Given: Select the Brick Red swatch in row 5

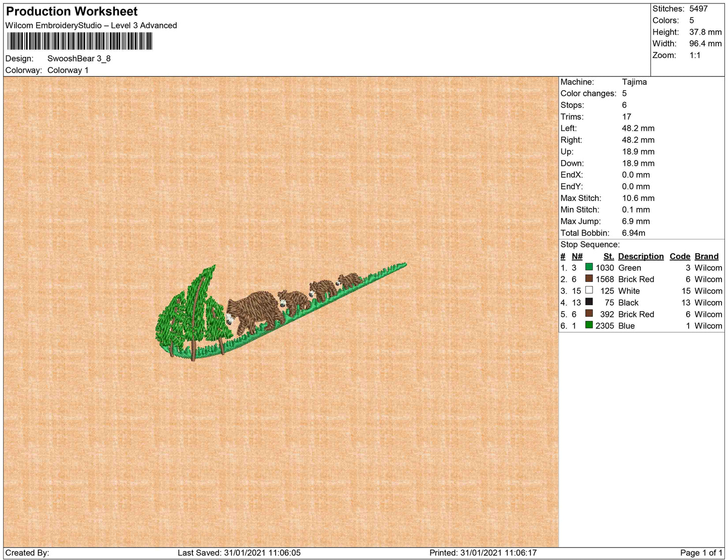Looking at the screenshot, I should [x=588, y=313].
